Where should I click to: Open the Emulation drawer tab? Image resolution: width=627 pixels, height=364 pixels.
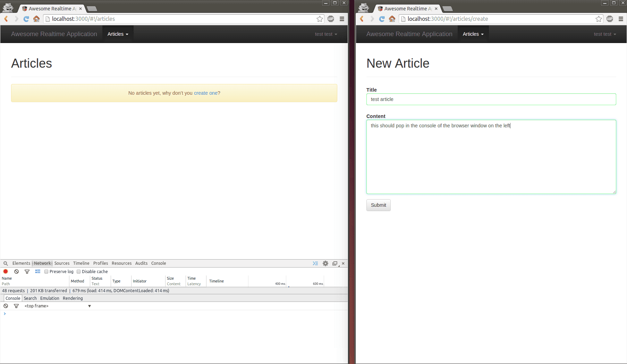[x=50, y=298]
